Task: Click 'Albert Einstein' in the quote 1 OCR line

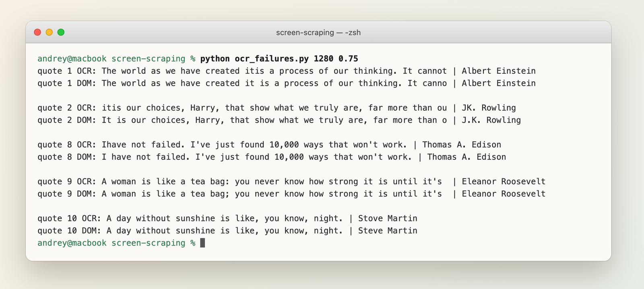Action: (x=499, y=71)
